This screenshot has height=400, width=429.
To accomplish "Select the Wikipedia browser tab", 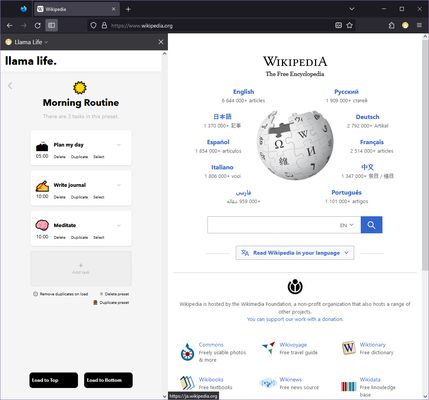I will [77, 9].
